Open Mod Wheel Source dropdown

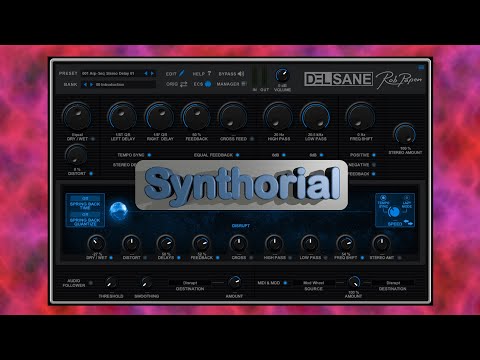point(313,283)
